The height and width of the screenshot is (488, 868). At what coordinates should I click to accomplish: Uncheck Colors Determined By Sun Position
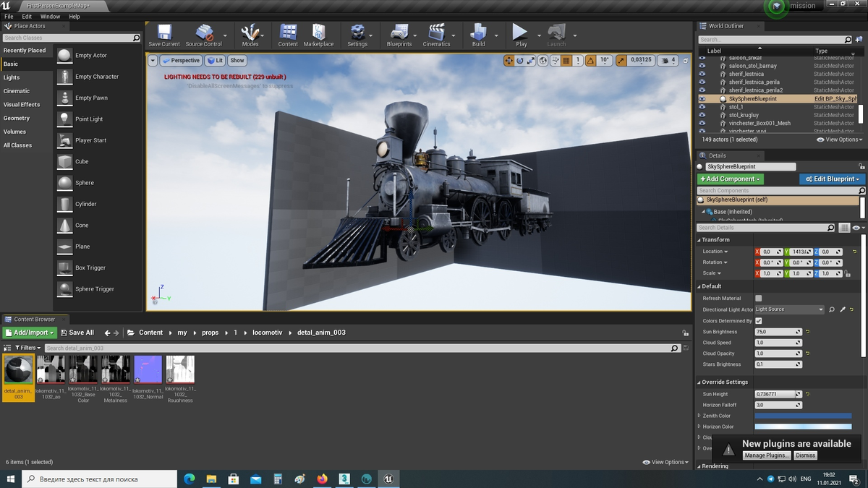tap(758, 320)
